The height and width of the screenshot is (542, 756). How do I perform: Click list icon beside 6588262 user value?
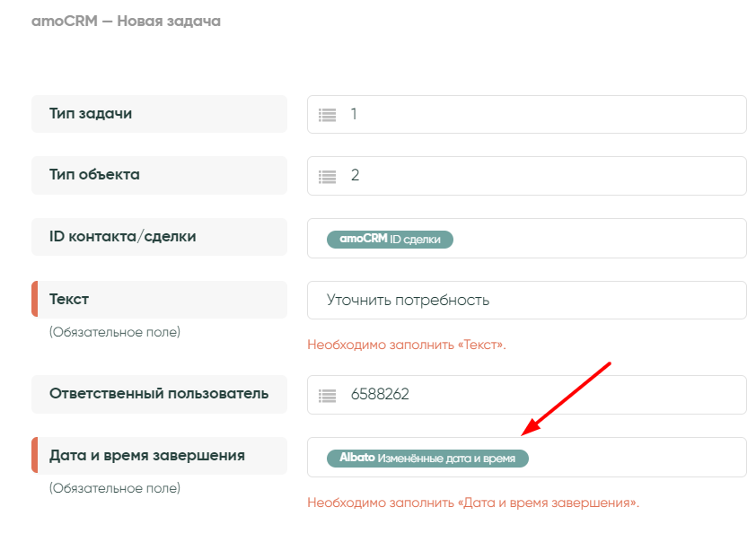coord(327,395)
